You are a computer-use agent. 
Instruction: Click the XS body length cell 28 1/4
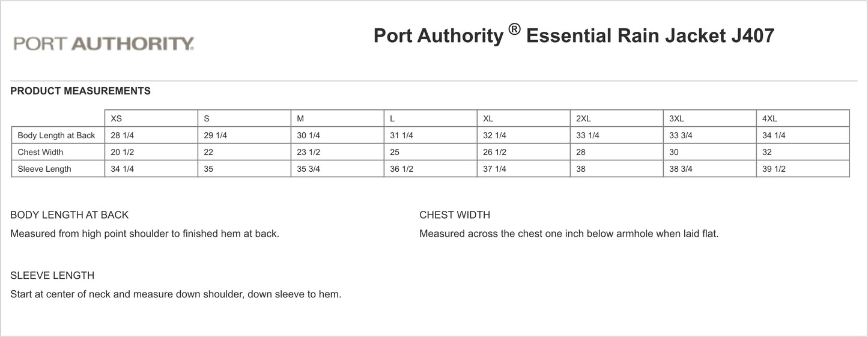[x=123, y=136]
